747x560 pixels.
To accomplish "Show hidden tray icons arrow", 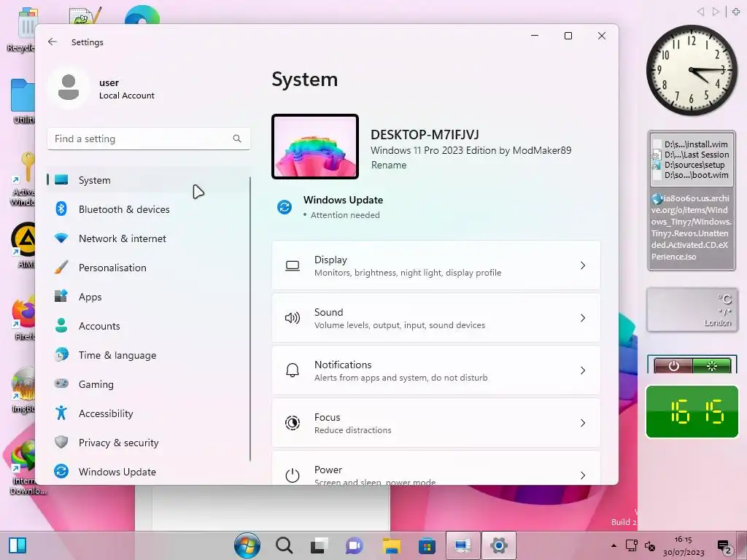I will (x=614, y=545).
